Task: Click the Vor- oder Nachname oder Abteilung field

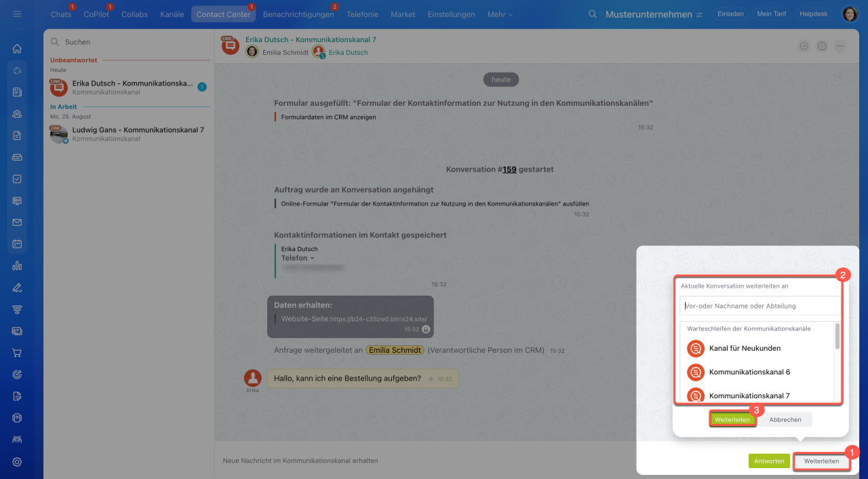Action: coord(760,306)
